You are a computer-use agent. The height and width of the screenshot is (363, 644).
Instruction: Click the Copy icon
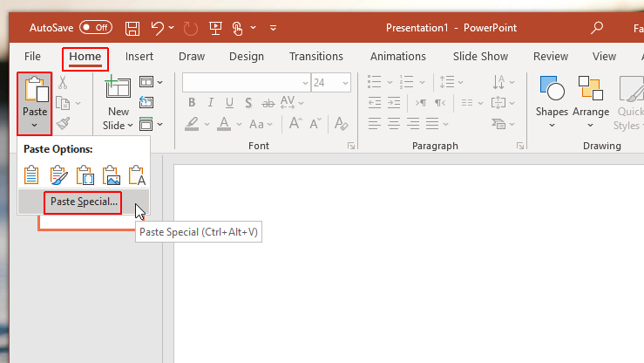click(63, 103)
